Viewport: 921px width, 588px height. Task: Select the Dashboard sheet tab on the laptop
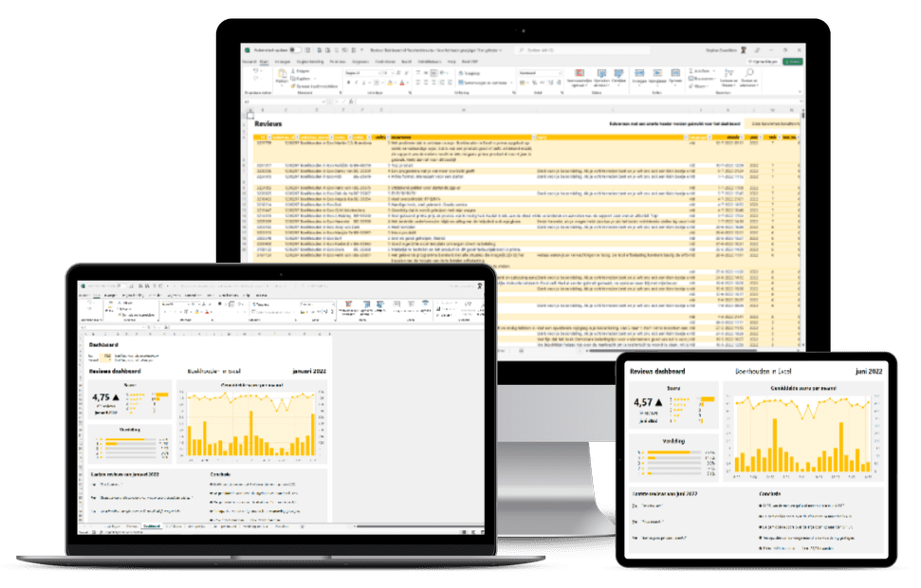(153, 525)
